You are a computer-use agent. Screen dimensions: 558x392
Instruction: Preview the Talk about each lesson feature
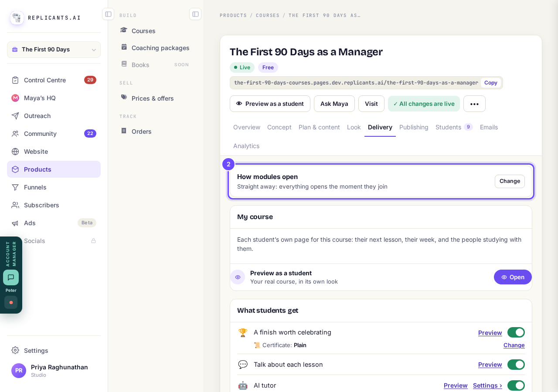click(x=490, y=365)
